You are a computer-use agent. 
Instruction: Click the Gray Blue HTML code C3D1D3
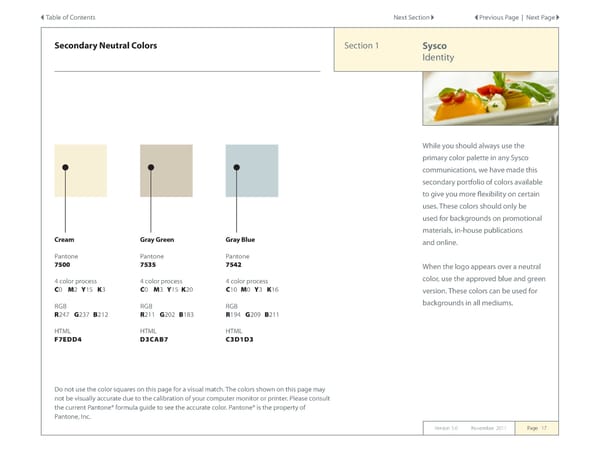pos(240,339)
